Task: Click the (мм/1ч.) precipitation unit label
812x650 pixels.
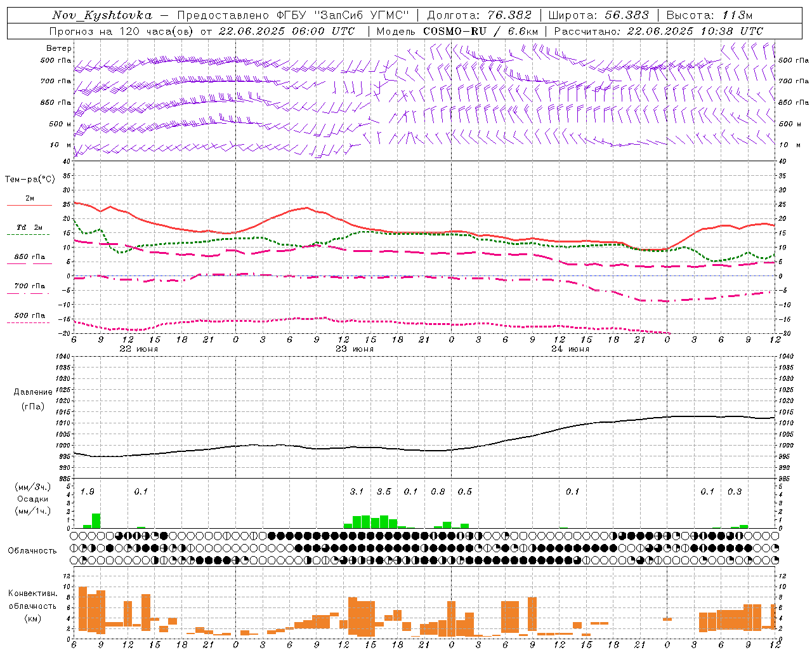Action: (33, 511)
